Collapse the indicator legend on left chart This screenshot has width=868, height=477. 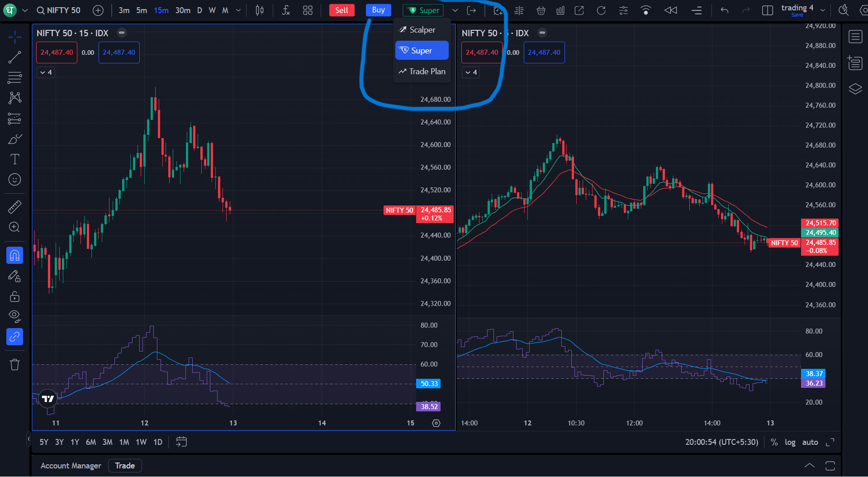coord(46,72)
